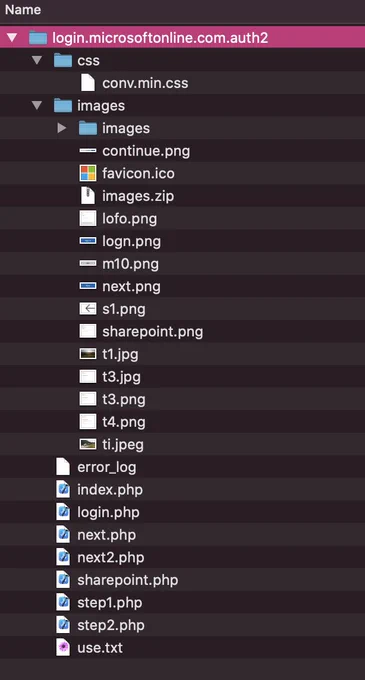Select the login.php file name

tap(108, 513)
